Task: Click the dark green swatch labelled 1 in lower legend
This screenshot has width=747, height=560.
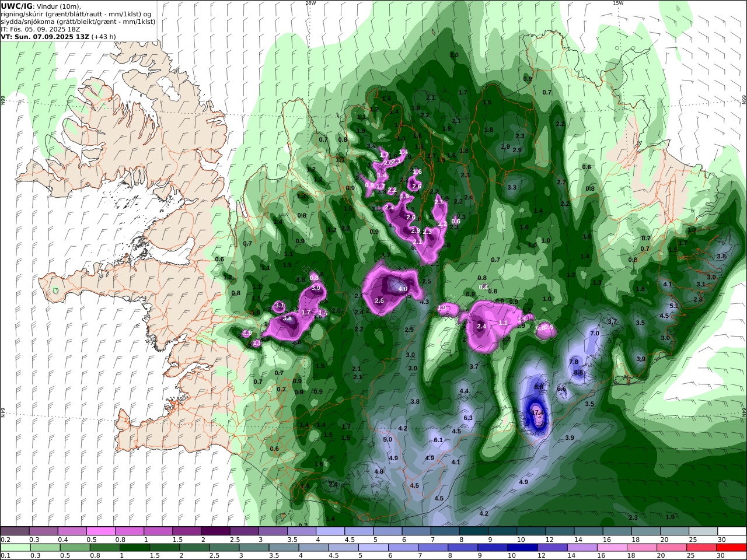Action: 134,548
